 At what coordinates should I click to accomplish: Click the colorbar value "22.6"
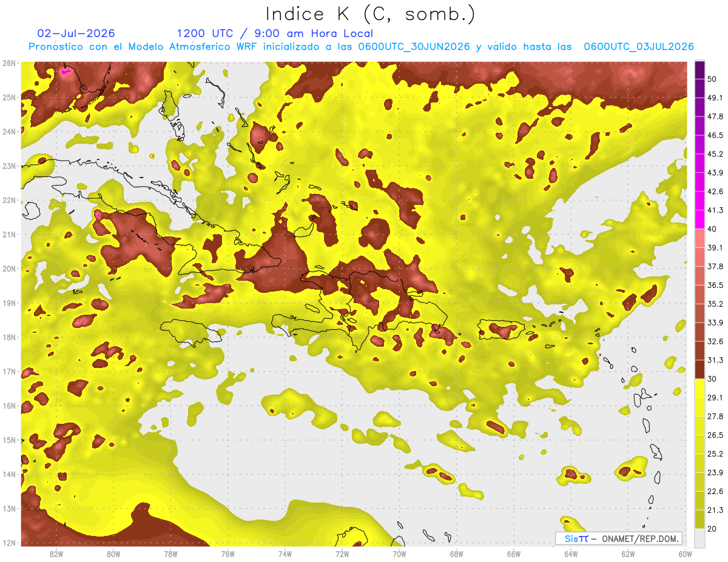[715, 492]
